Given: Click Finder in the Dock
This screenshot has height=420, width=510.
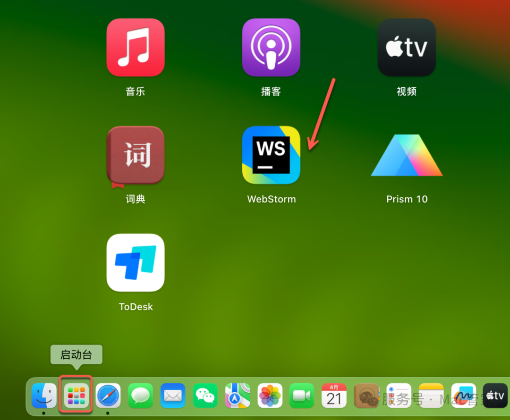Looking at the screenshot, I should pos(44,395).
